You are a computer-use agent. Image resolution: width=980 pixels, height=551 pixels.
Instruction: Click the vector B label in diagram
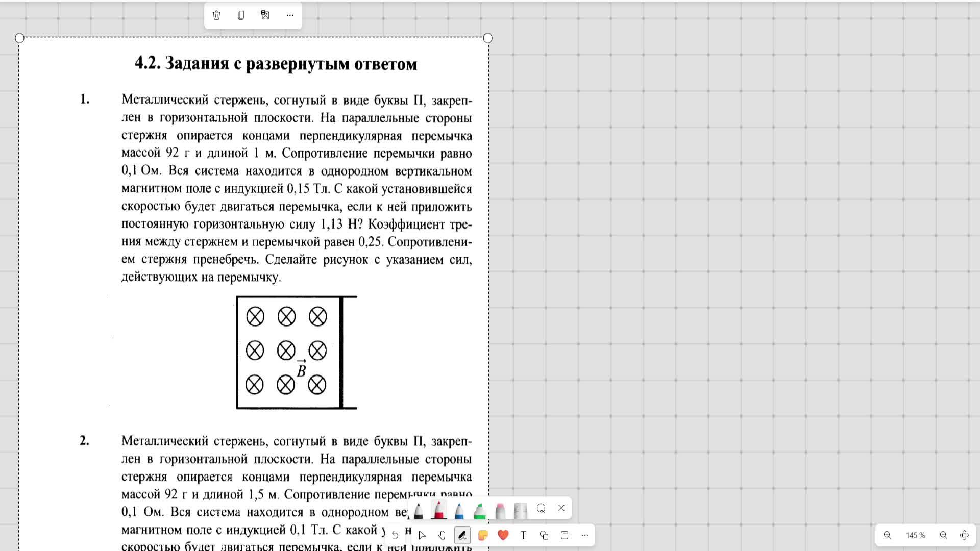301,368
